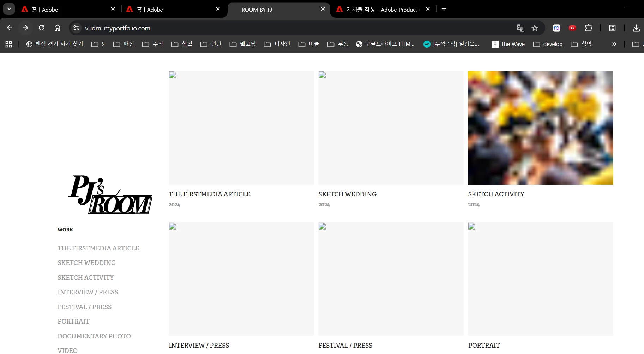The image size is (644, 354).
Task: Open VIDEO sidebar link
Action: click(x=68, y=350)
